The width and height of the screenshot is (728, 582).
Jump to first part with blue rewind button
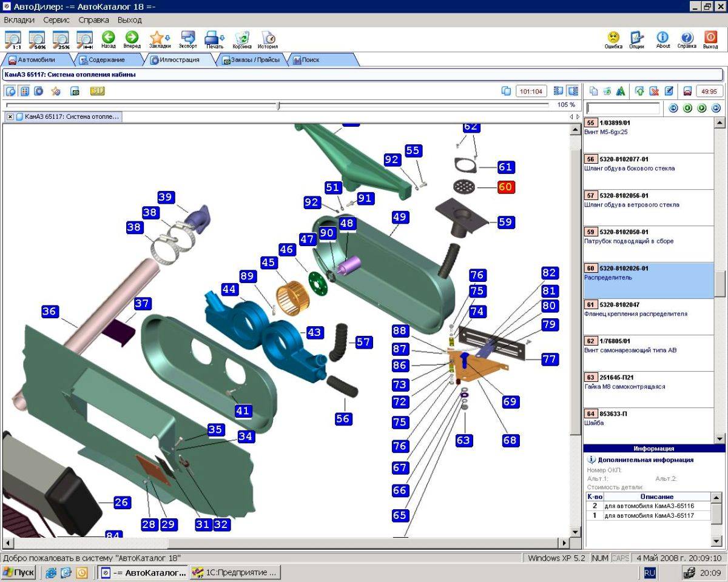[673, 108]
